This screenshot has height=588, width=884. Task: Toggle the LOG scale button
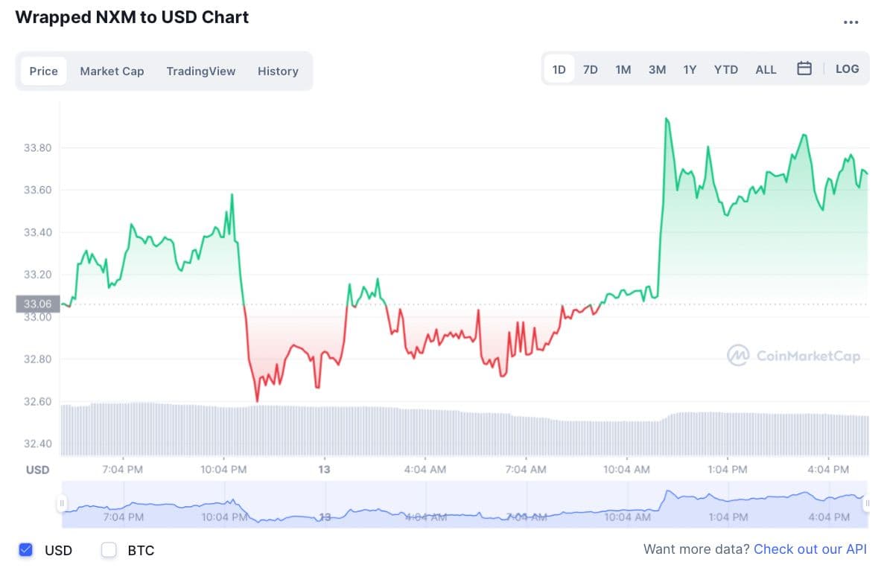[x=847, y=69]
